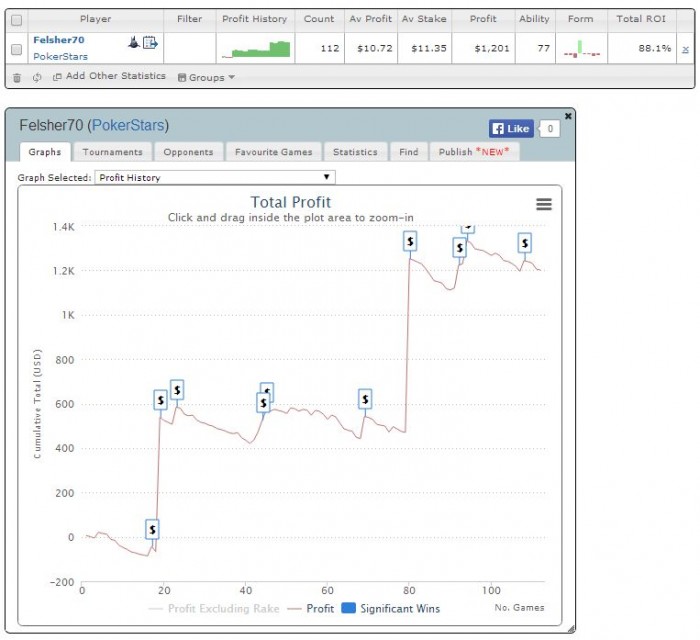Remove Felsher70 row with the x link

685,50
